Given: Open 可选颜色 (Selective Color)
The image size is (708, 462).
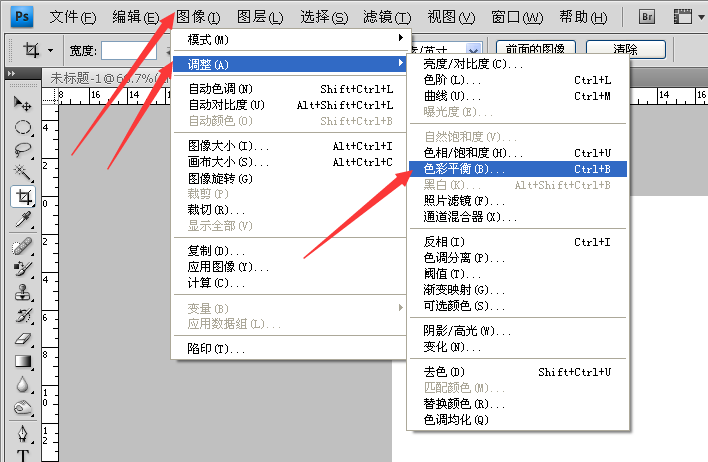Looking at the screenshot, I should point(517,306).
